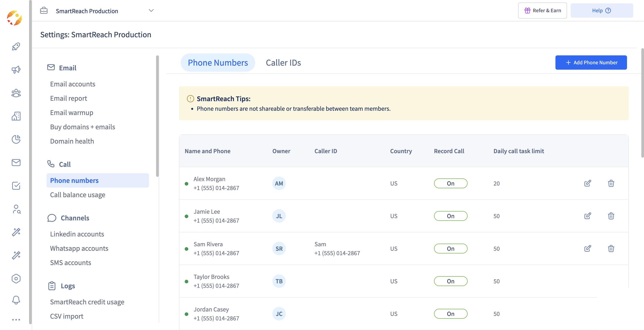Click the SR owner avatar
Screen dimensions: 644x330
pos(279,249)
